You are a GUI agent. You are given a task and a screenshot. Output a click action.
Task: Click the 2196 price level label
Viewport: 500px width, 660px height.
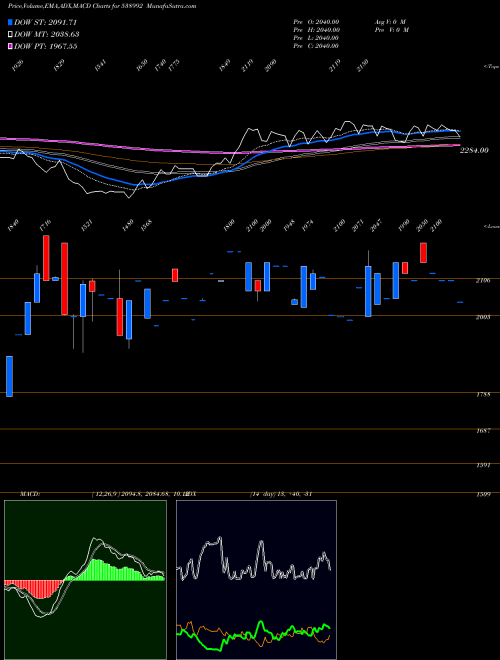[483, 281]
